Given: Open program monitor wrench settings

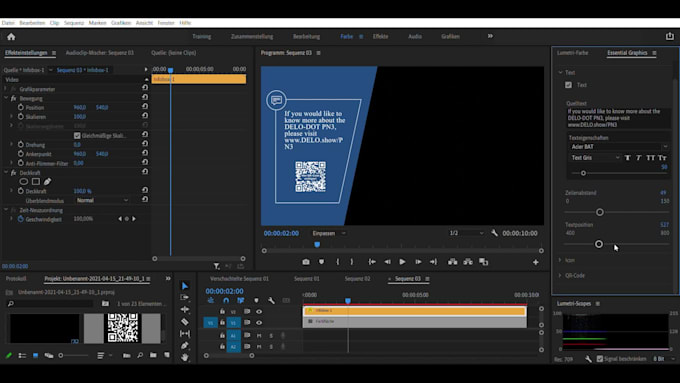Looking at the screenshot, I should pyautogui.click(x=494, y=233).
